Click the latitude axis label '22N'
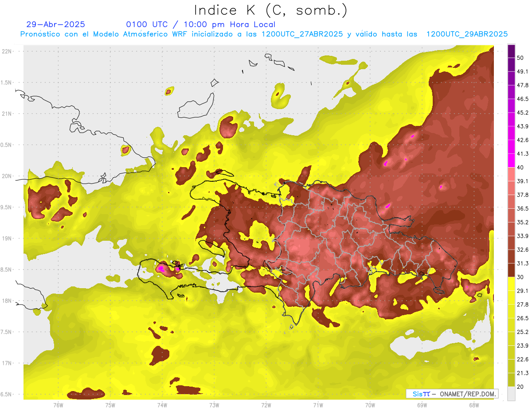Viewport: 532px width, 411px height. coord(7,51)
